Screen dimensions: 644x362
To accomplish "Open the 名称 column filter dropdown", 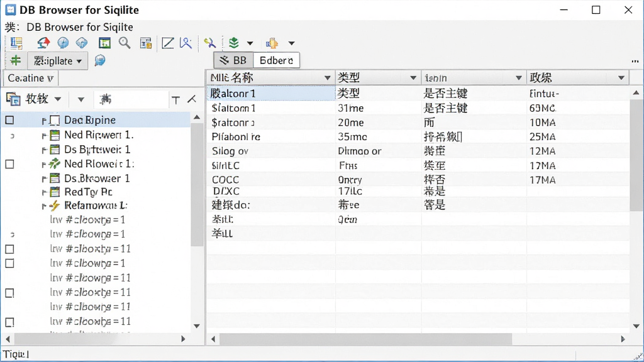I will 327,78.
